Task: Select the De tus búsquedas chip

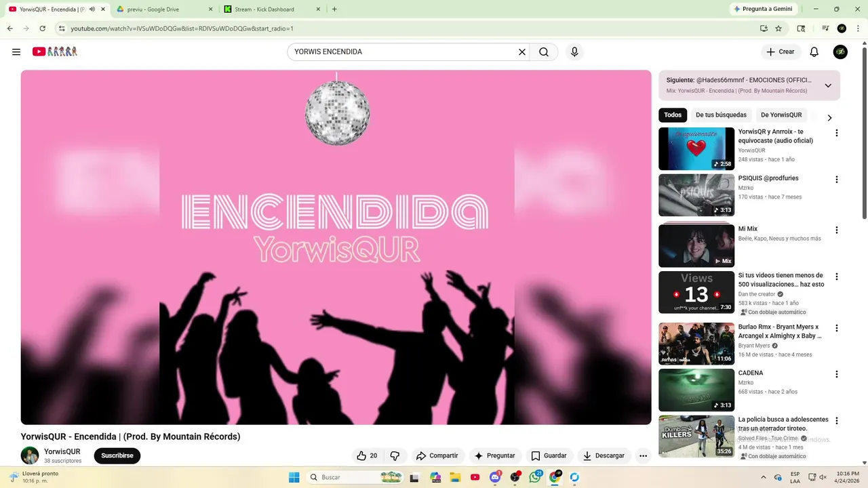Action: [721, 115]
